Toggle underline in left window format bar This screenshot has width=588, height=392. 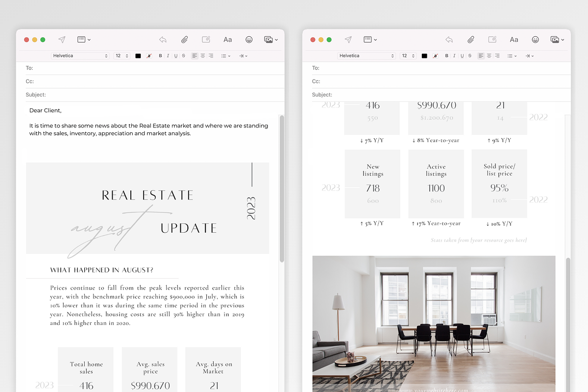pos(176,56)
